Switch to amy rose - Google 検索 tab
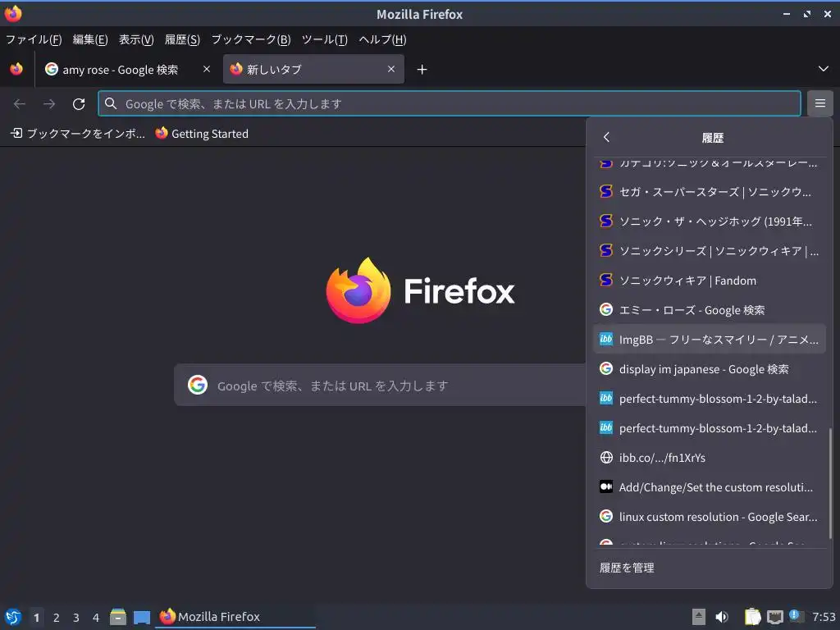The height and width of the screenshot is (630, 840). (x=127, y=69)
